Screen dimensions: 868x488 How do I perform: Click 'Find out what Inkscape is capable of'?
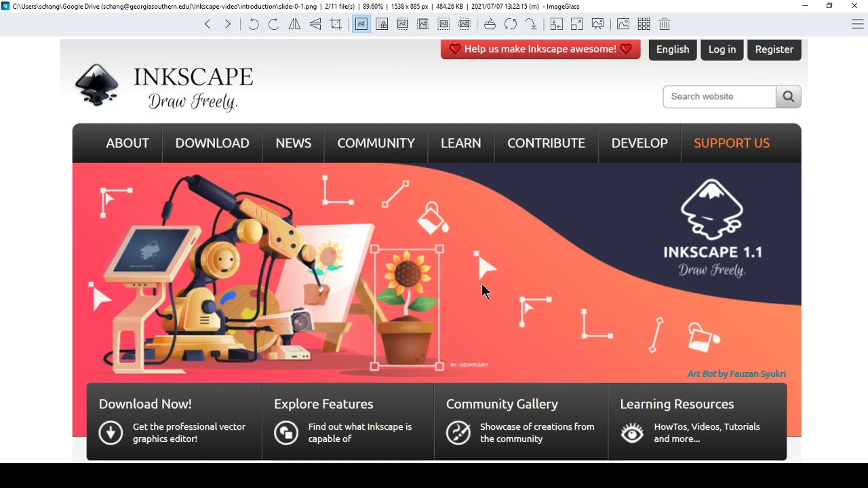[x=360, y=432]
